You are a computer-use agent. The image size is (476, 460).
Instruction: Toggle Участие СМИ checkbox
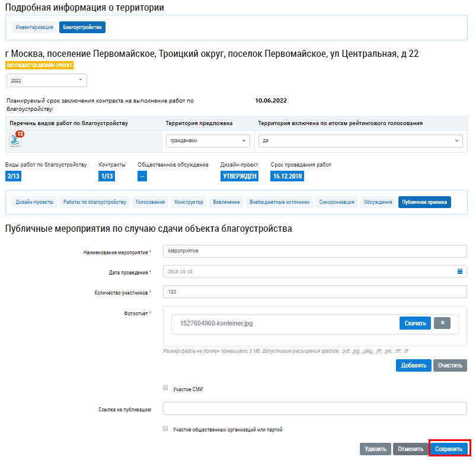pyautogui.click(x=165, y=388)
